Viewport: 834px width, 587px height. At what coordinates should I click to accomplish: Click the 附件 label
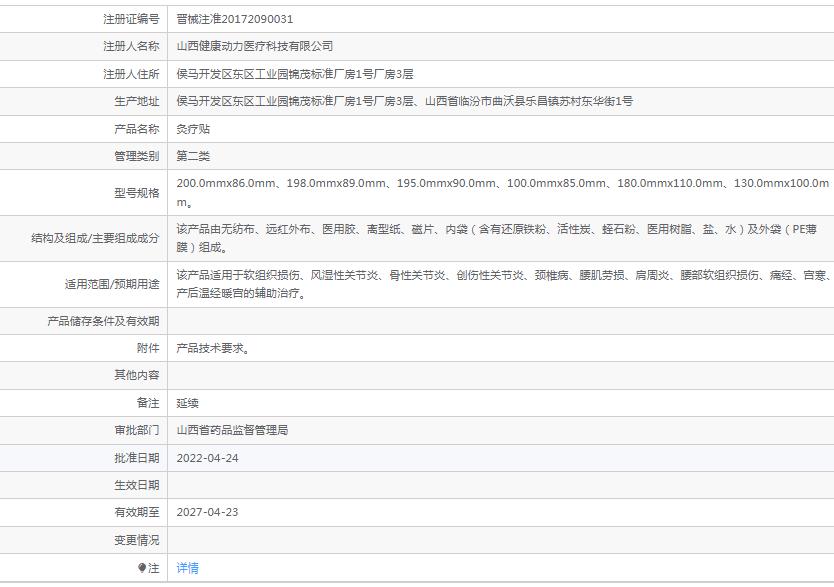click(x=148, y=348)
